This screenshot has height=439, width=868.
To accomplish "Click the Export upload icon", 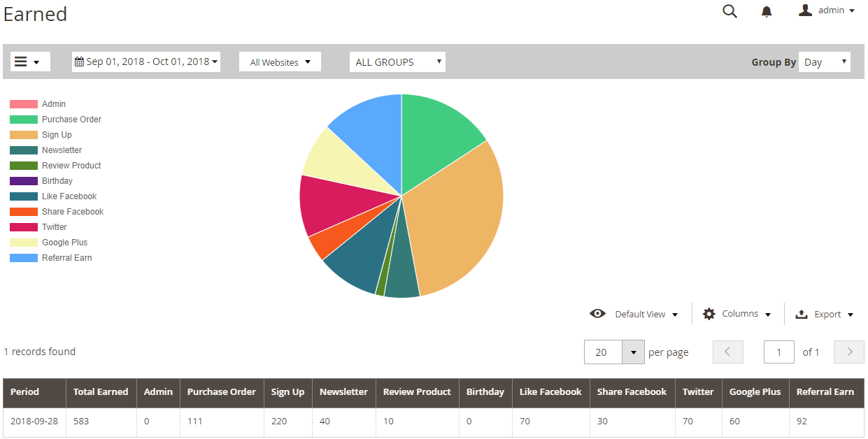I will [802, 315].
